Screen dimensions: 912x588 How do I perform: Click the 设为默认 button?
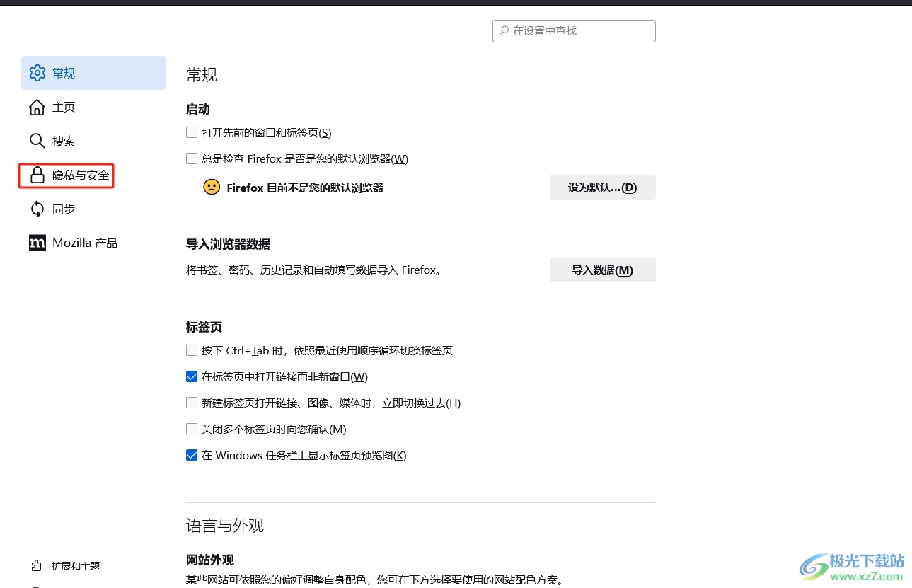click(603, 188)
